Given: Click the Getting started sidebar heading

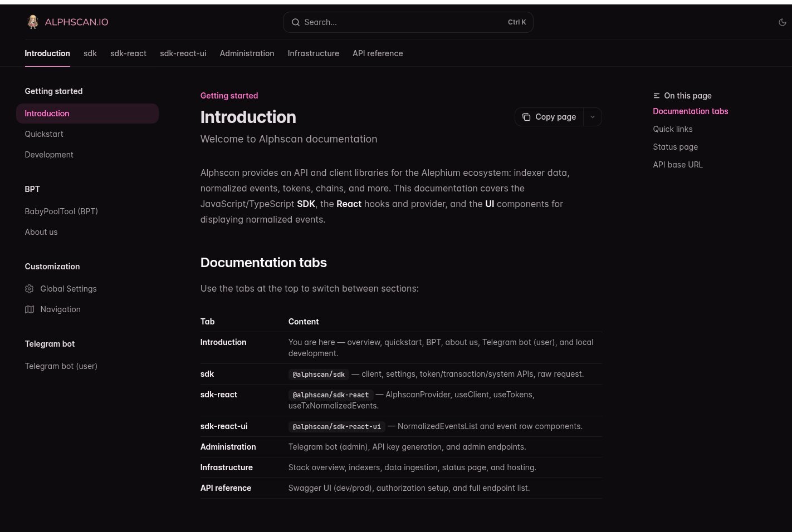Looking at the screenshot, I should pos(53,91).
